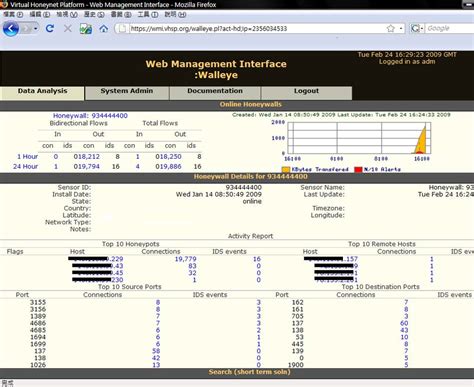Viewport: 474px width, 387px height.
Task: Click the 1 Hour row link
Action: pos(28,157)
